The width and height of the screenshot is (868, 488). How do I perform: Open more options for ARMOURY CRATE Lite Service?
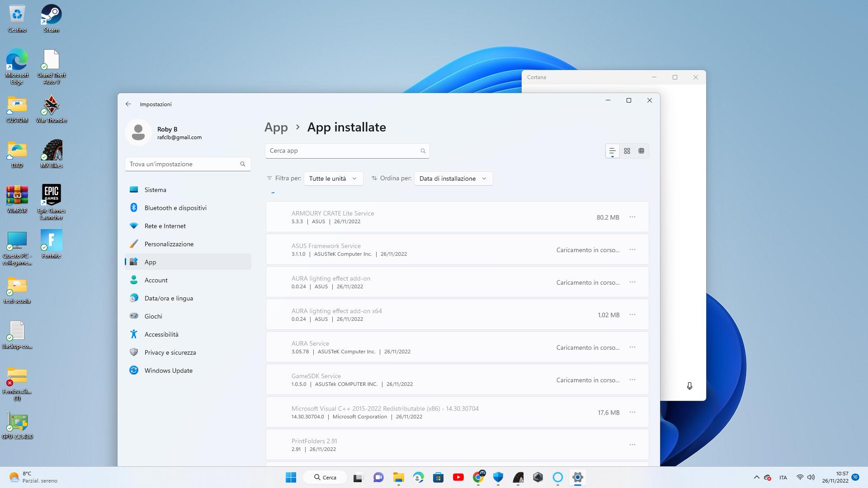point(632,217)
